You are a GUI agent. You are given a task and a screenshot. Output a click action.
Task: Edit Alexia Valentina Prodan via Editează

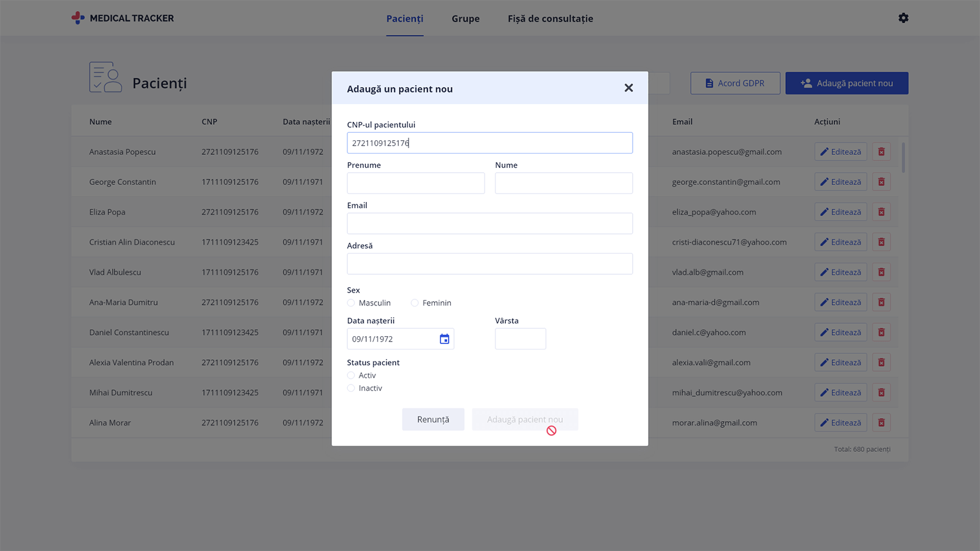(x=840, y=362)
